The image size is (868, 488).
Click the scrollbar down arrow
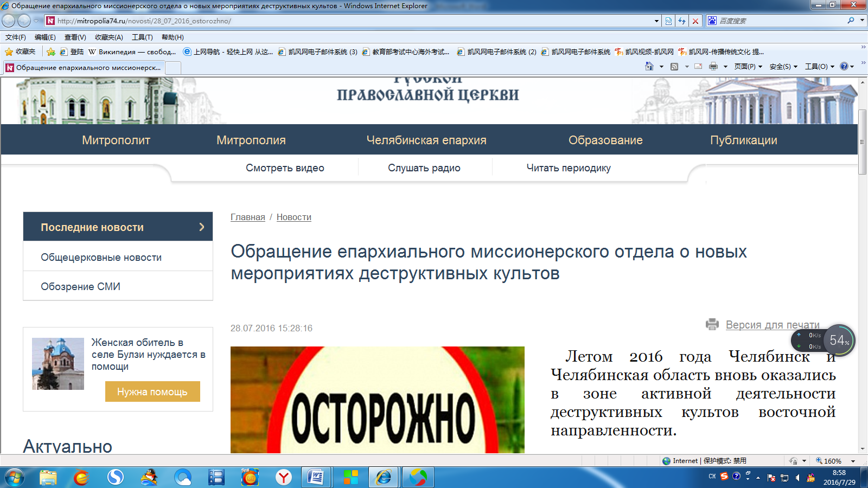(863, 450)
